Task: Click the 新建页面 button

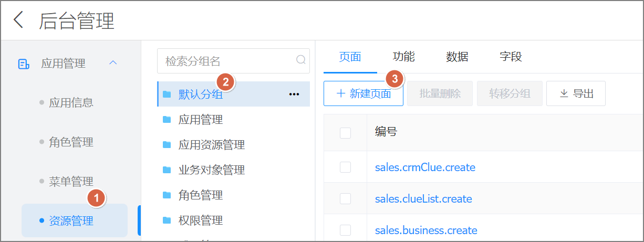Action: (363, 93)
